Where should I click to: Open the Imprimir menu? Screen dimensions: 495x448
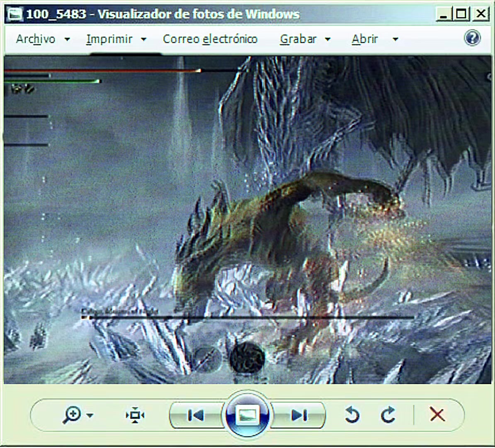(x=109, y=39)
